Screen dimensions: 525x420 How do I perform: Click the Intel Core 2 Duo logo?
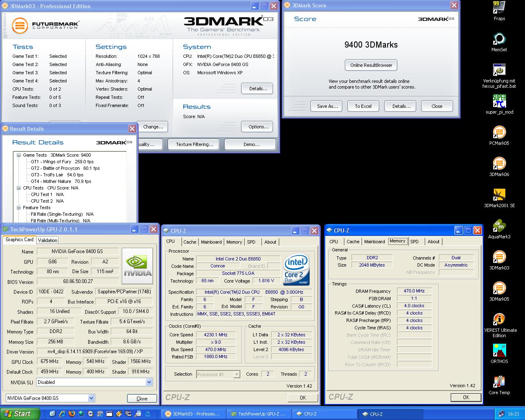296,269
